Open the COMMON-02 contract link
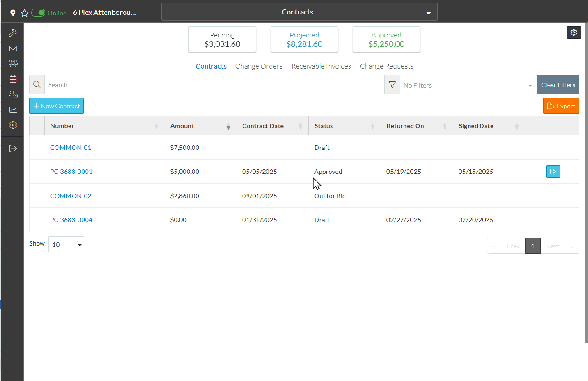The width and height of the screenshot is (588, 381). pos(71,196)
